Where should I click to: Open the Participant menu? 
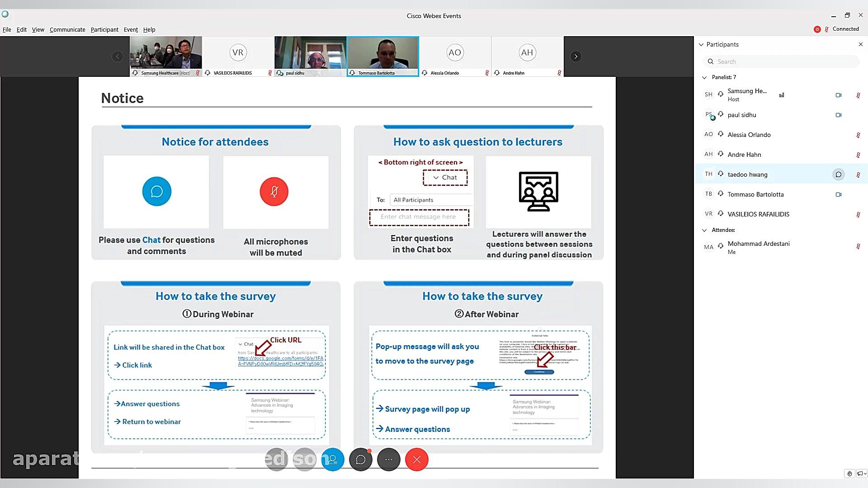coord(104,30)
